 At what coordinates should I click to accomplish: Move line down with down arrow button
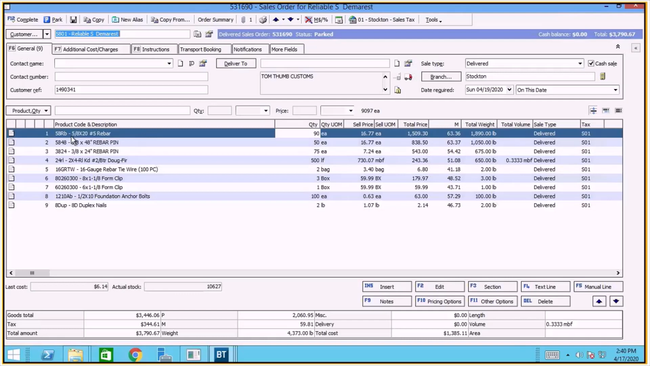click(616, 301)
